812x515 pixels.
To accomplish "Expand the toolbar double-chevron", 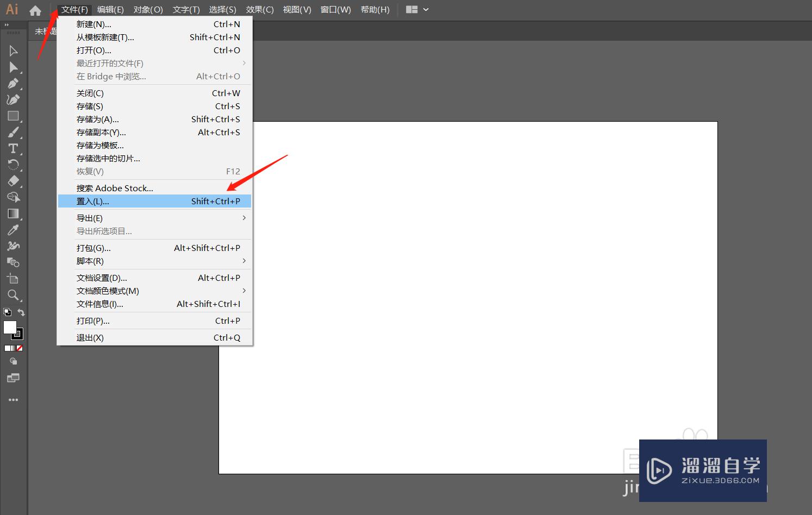I will point(7,25).
